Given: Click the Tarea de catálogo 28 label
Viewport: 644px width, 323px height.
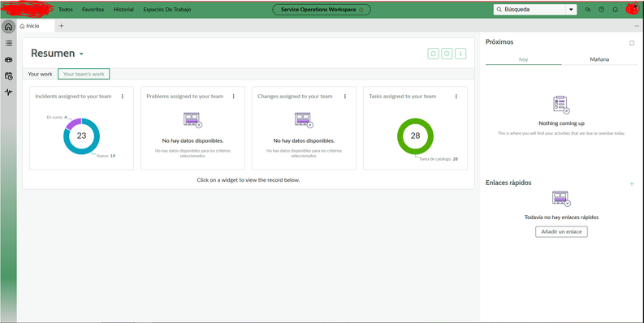Looking at the screenshot, I should [439, 159].
